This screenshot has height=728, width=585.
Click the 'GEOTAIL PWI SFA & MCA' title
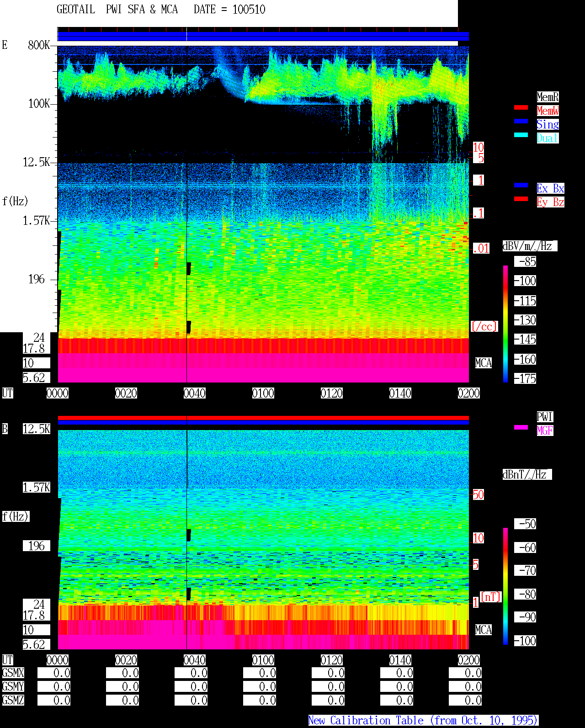coord(117,10)
